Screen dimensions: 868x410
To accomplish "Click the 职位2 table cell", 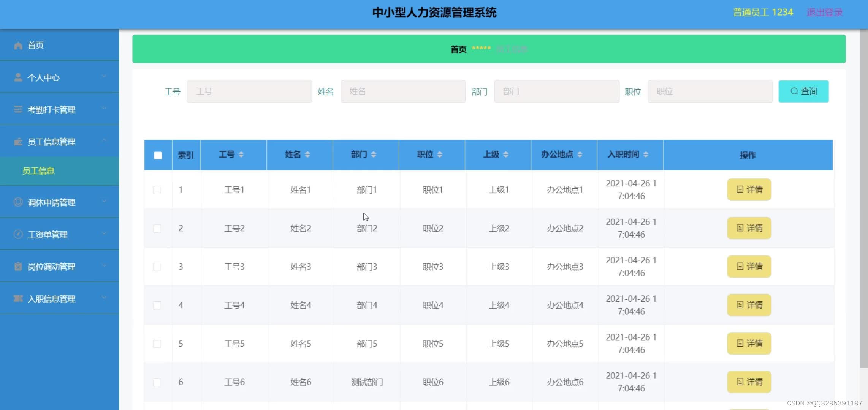I will tap(433, 228).
